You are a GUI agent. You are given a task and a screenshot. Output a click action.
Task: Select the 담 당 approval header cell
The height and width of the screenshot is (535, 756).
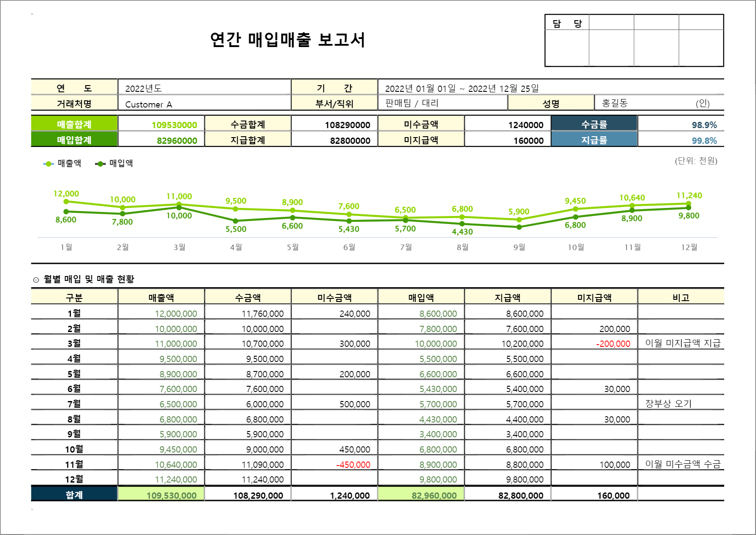coord(567,23)
